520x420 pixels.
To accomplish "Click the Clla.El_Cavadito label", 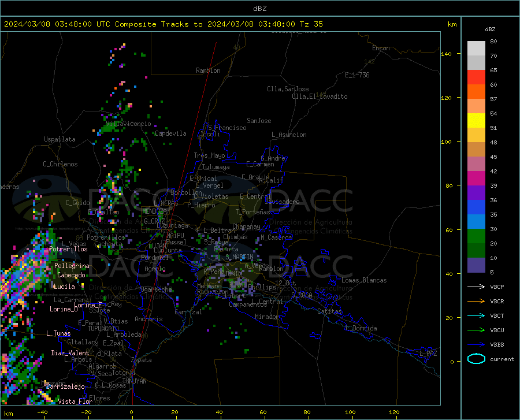I will click(x=320, y=96).
